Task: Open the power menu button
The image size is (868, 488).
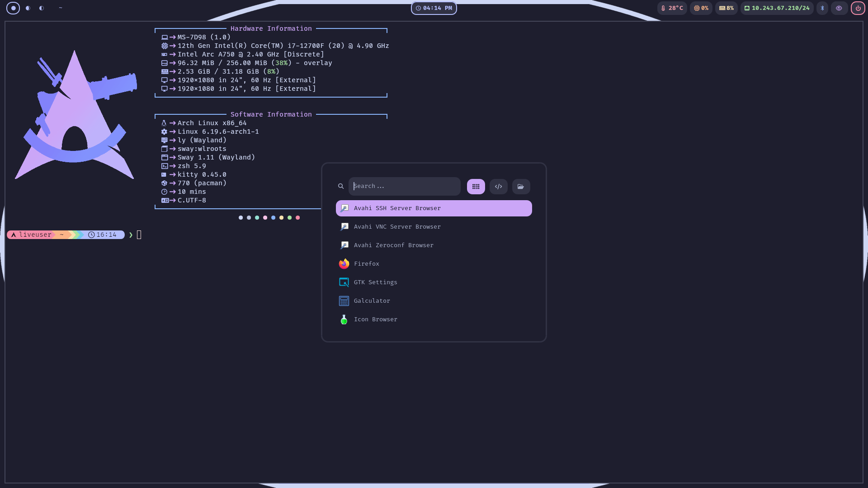Action: pos(858,8)
